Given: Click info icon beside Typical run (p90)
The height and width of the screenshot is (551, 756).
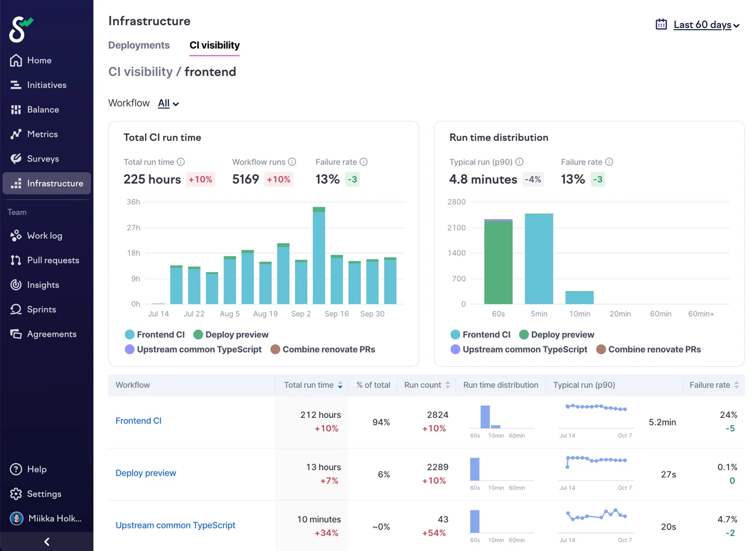Looking at the screenshot, I should pyautogui.click(x=520, y=162).
